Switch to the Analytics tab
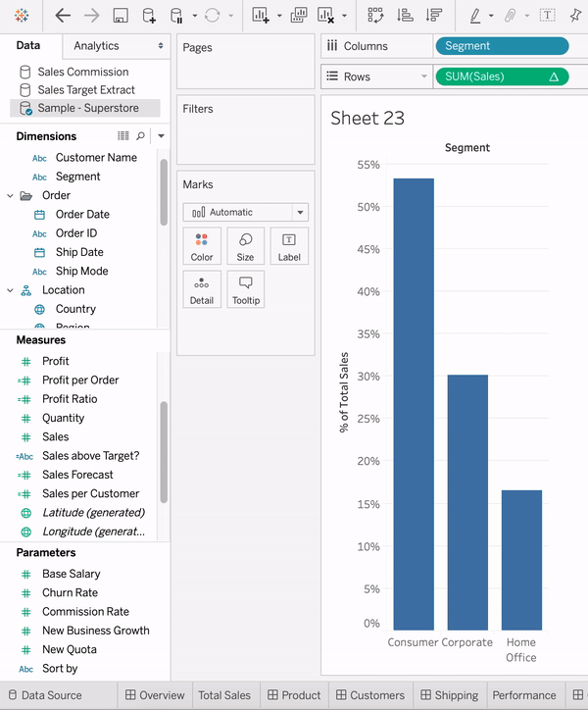The image size is (588, 710). tap(96, 46)
